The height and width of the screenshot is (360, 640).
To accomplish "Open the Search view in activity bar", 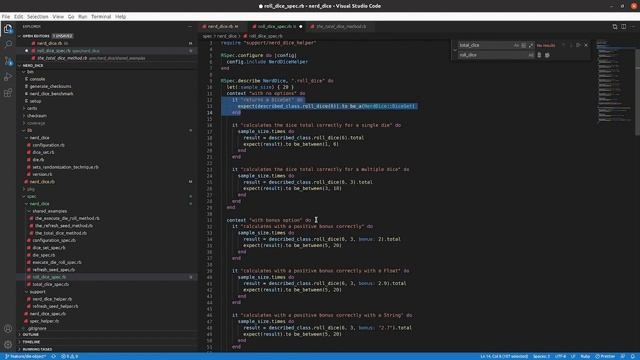I will [8, 44].
